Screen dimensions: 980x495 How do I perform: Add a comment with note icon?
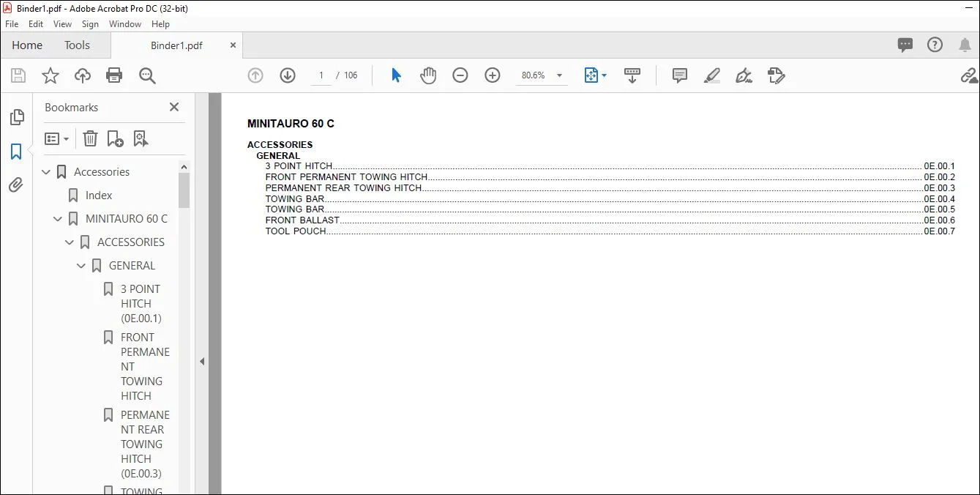coord(680,75)
